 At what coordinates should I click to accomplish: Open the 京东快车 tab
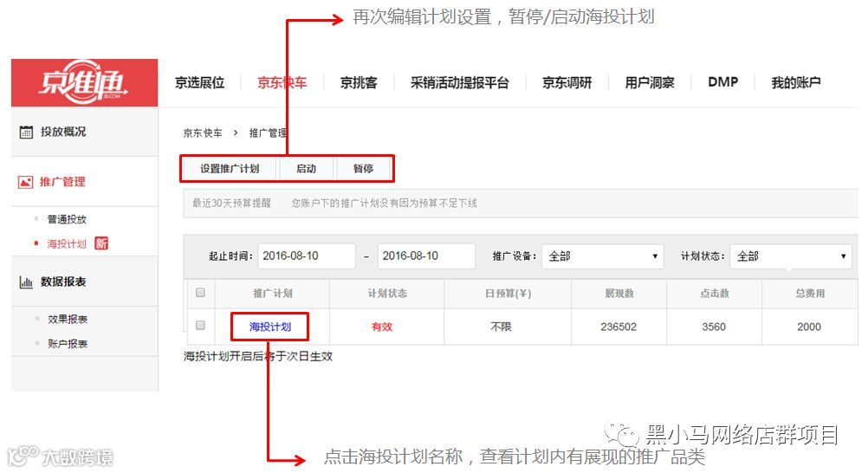pos(282,82)
